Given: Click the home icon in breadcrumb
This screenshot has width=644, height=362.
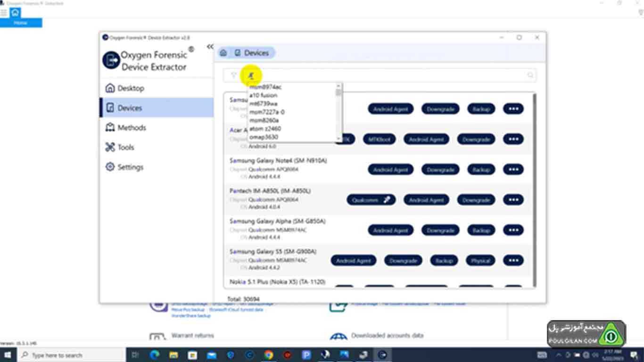Looking at the screenshot, I should pyautogui.click(x=223, y=53).
